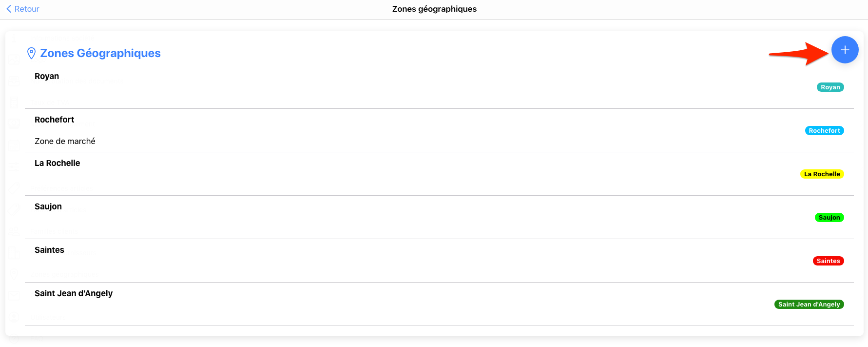Go back using the Retour link

click(27, 9)
